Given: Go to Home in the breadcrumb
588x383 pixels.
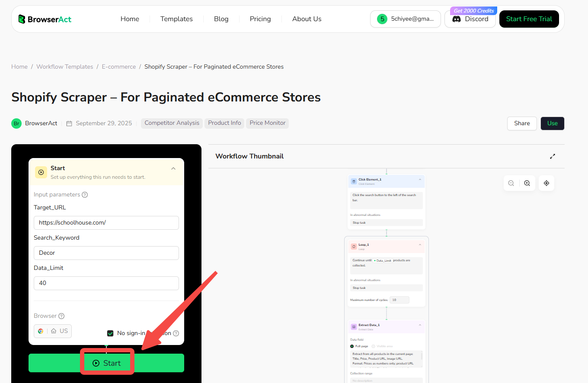Looking at the screenshot, I should tap(19, 66).
